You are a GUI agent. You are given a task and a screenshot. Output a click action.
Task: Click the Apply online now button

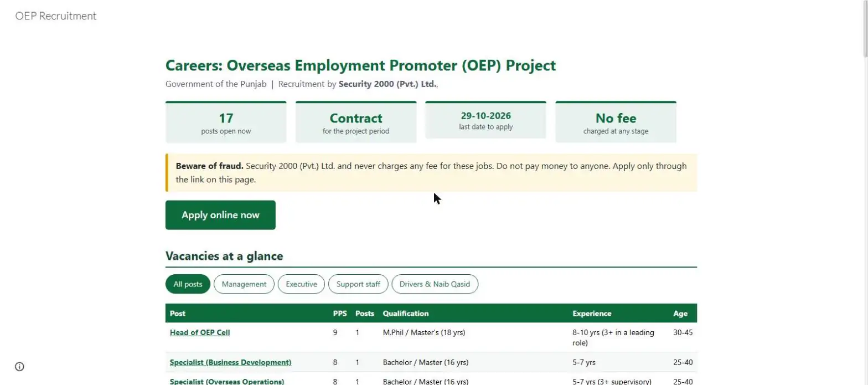point(220,215)
